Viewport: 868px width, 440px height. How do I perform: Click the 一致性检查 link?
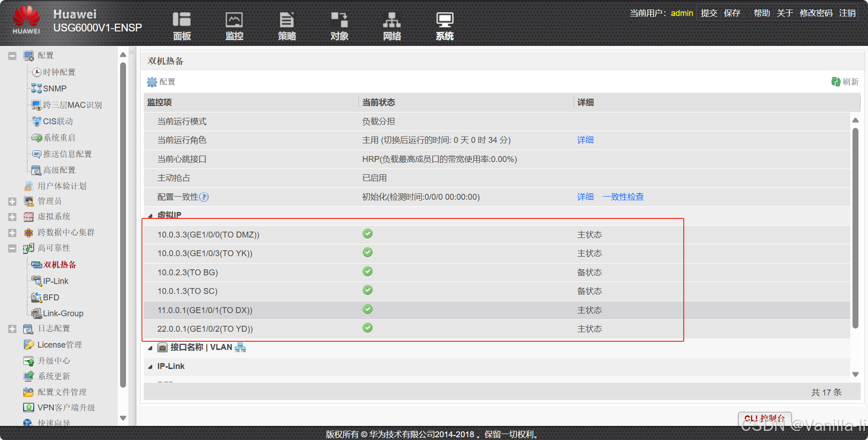click(x=623, y=197)
